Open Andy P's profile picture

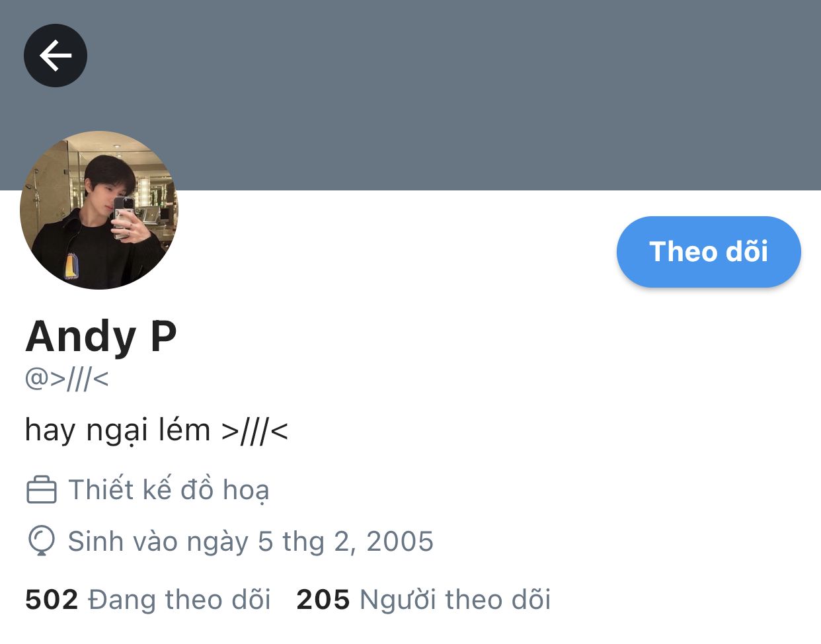pos(99,210)
